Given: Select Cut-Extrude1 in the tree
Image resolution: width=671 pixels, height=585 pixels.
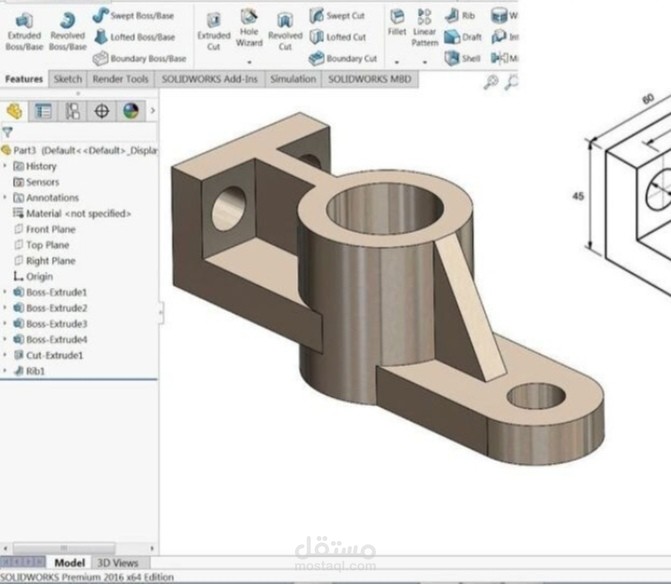Looking at the screenshot, I should tap(48, 355).
